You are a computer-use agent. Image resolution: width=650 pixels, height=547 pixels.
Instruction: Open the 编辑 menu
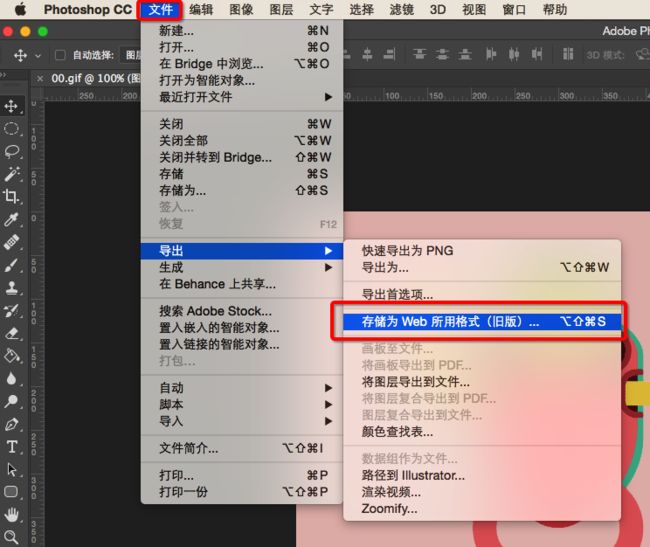(201, 10)
